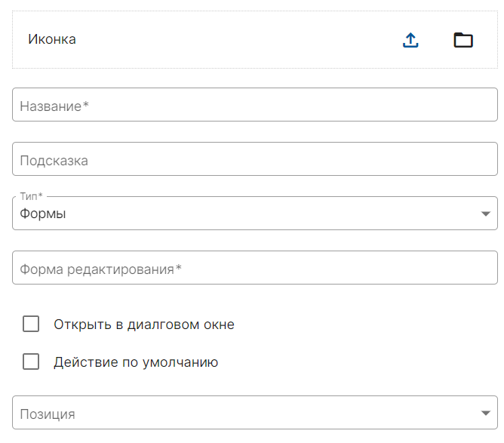504x443 pixels.
Task: Select the Форма редактирования field
Action: [x=255, y=267]
